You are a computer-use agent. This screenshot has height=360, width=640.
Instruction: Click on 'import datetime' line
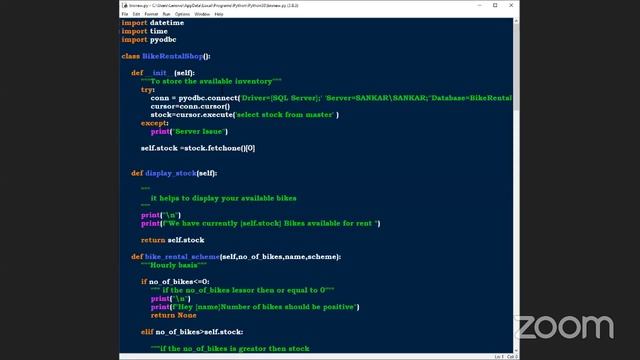153,23
